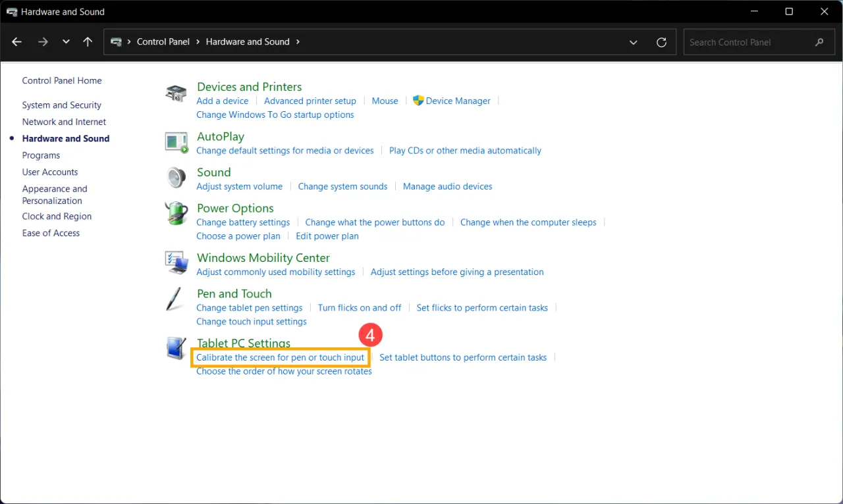Click the Device Manager shield icon
This screenshot has height=504, width=843.
(x=418, y=101)
